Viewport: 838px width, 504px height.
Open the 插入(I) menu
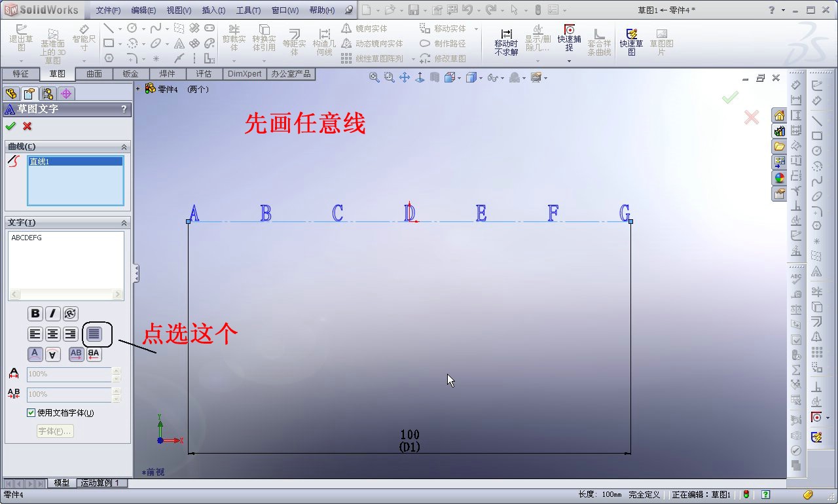click(x=213, y=10)
